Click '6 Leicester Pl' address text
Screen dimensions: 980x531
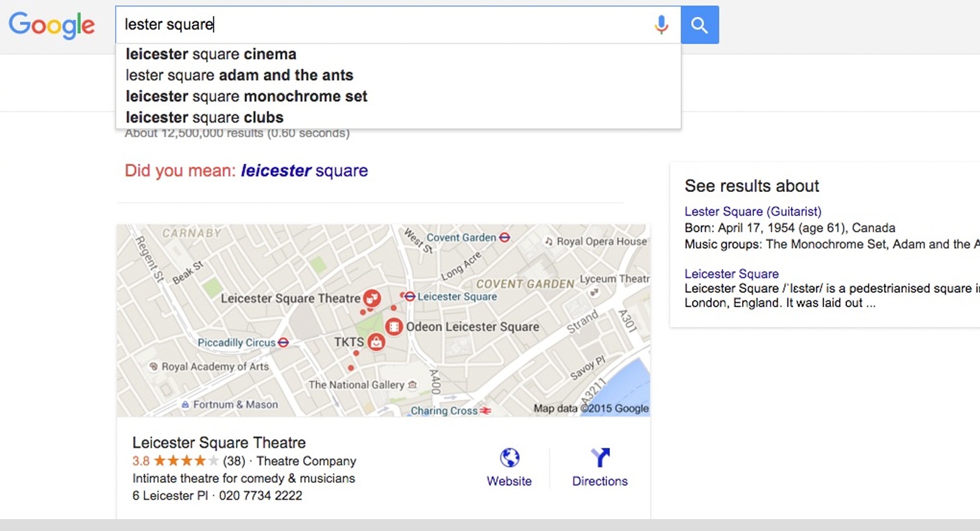(x=171, y=495)
